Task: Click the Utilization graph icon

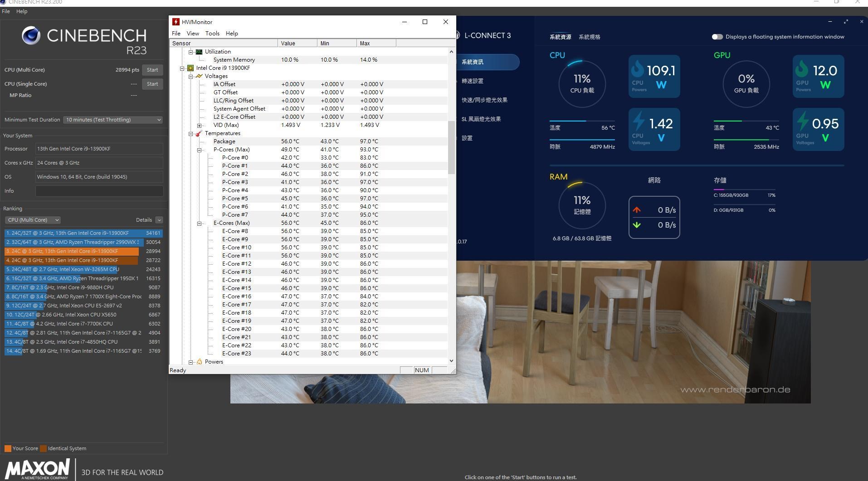Action: [x=199, y=52]
